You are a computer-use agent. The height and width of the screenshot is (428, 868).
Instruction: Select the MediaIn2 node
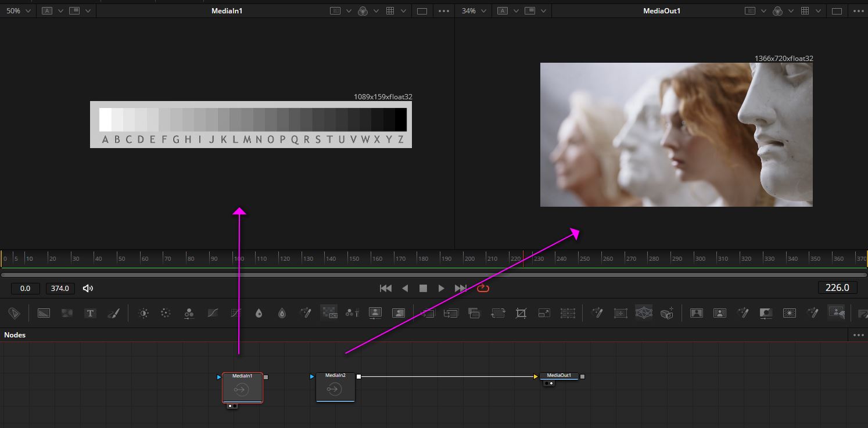(335, 387)
